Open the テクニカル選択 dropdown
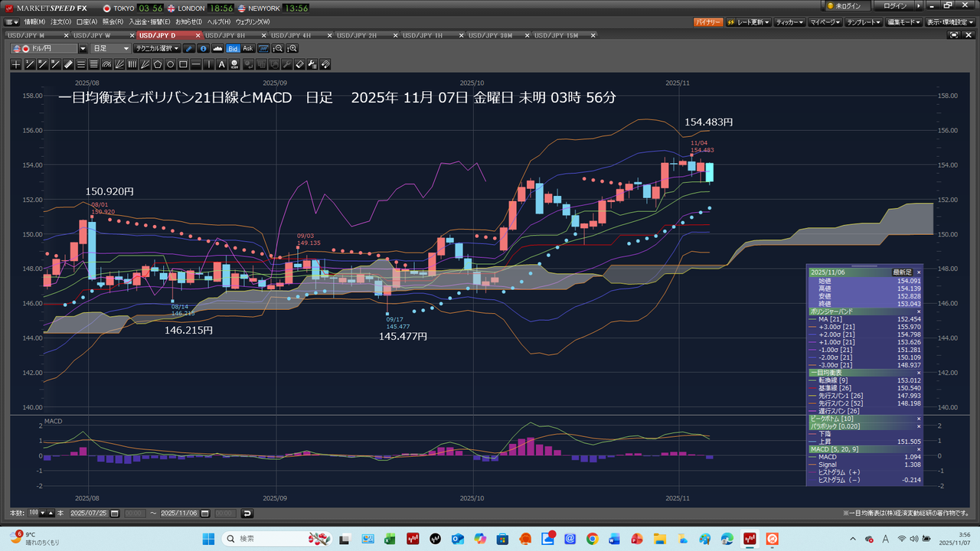Screen dimensions: 980x551 point(157,48)
